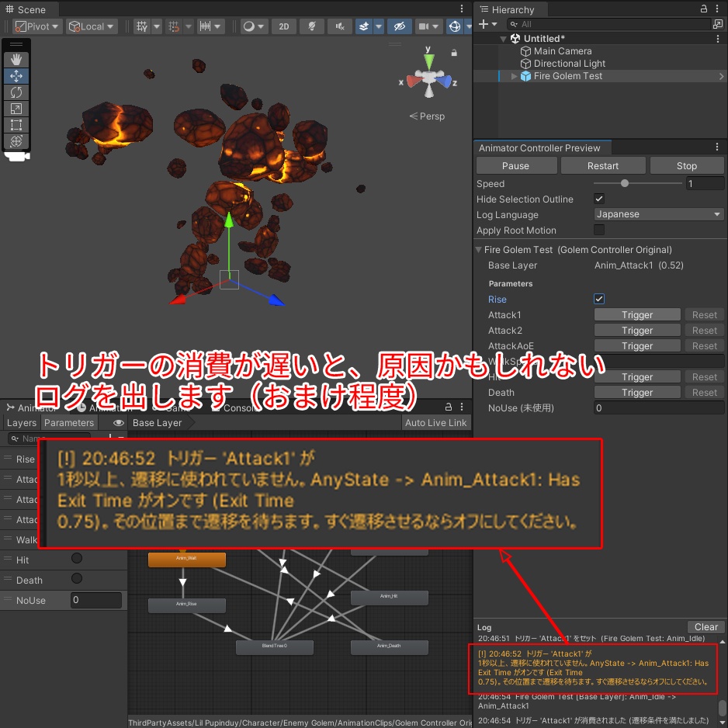The width and height of the screenshot is (728, 728).
Task: Open the Scene tab options menu
Action: (x=462, y=9)
